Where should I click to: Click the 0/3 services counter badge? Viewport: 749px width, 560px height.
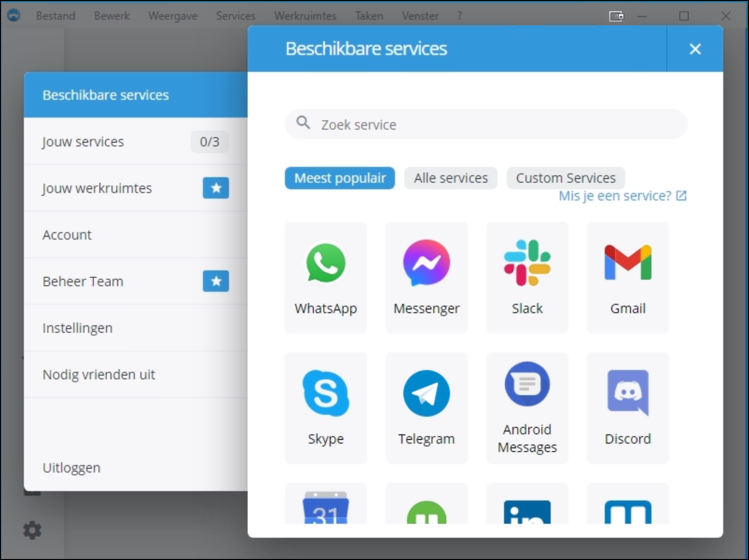coord(209,142)
